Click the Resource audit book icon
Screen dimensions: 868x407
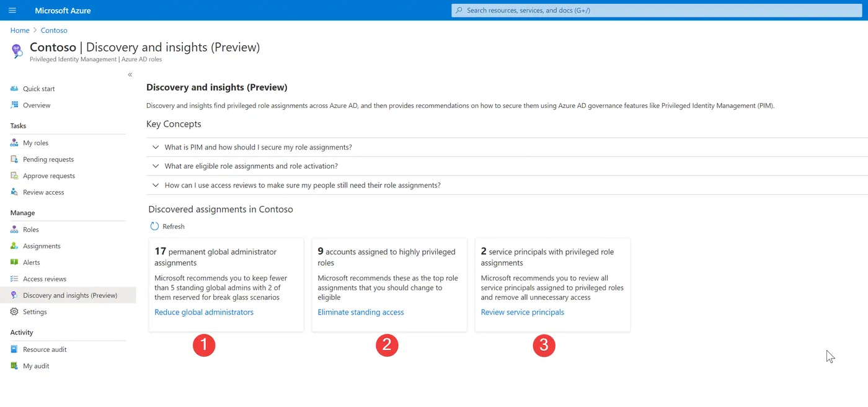pos(14,349)
